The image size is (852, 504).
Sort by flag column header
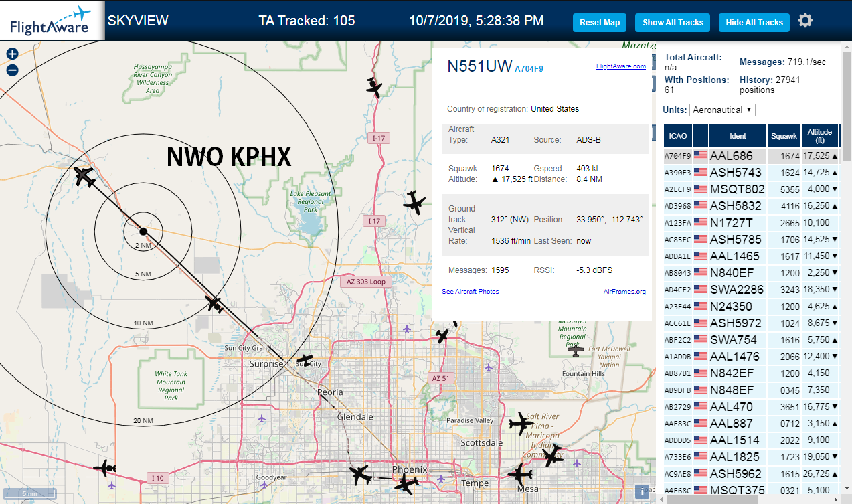(701, 136)
